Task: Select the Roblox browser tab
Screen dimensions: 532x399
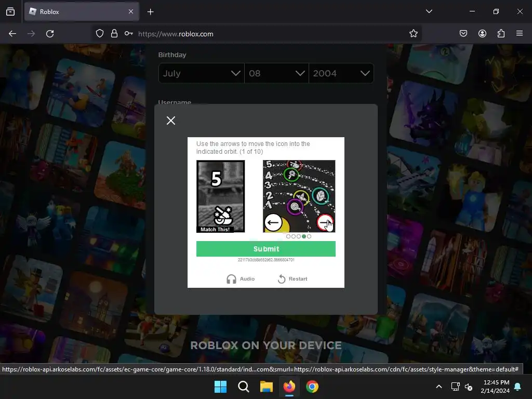Action: (82, 11)
